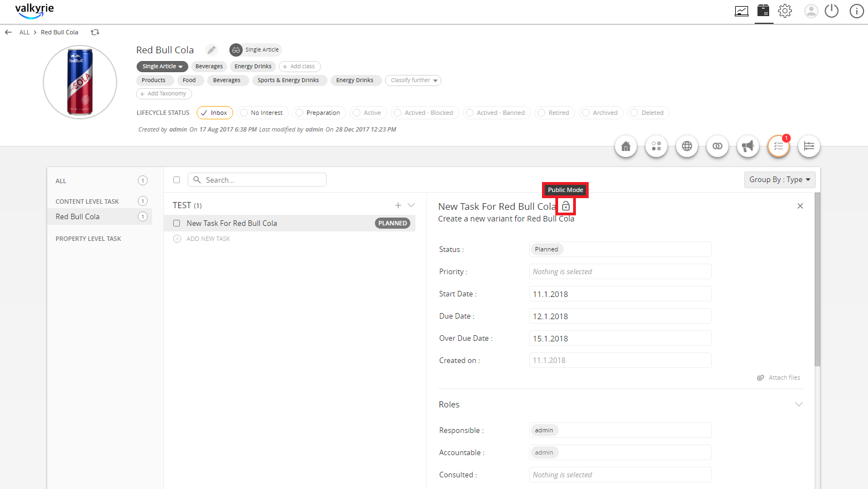
Task: Tick the select-all checkbox beside Search
Action: pos(177,180)
